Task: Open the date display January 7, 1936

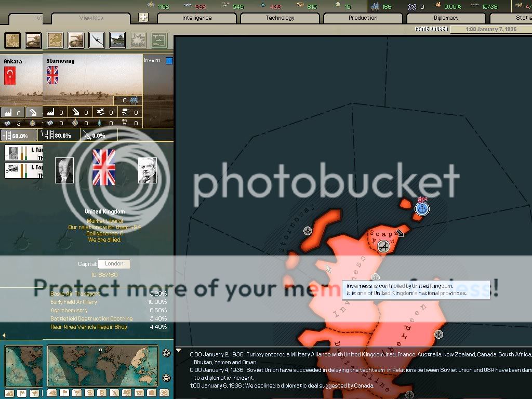Action: pyautogui.click(x=491, y=30)
